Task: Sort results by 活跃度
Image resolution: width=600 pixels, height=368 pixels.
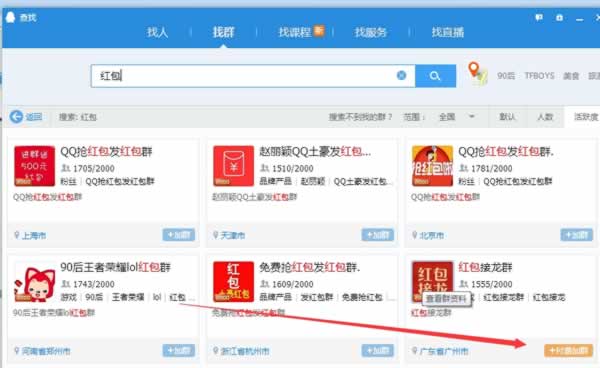Action: pos(585,117)
